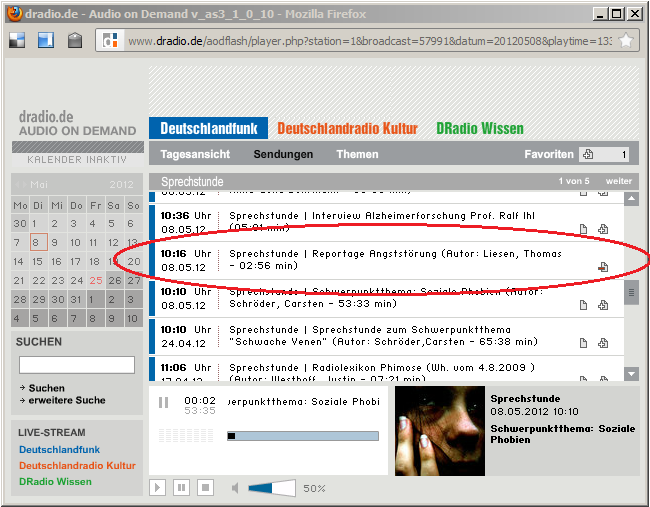The image size is (650, 507).
Task: Bookmark page with the address bar star
Action: tap(626, 41)
